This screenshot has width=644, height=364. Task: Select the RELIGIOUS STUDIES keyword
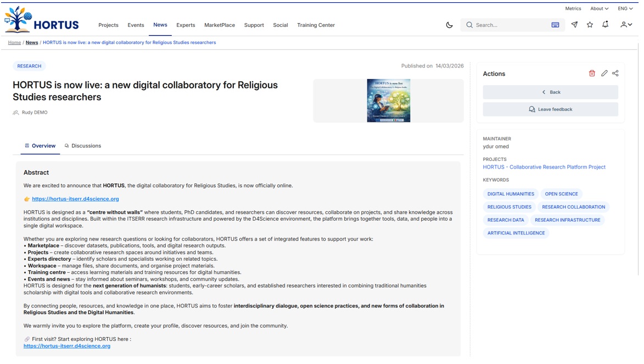coord(509,207)
